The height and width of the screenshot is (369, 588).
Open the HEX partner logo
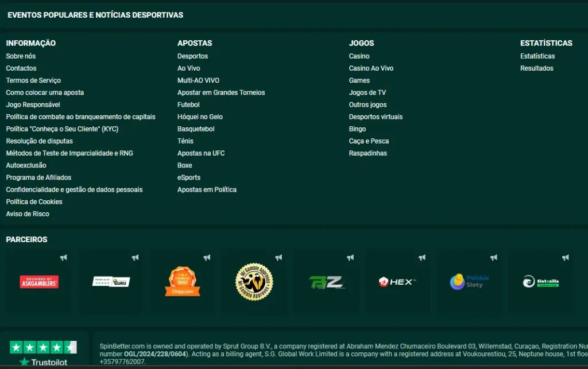click(x=397, y=282)
